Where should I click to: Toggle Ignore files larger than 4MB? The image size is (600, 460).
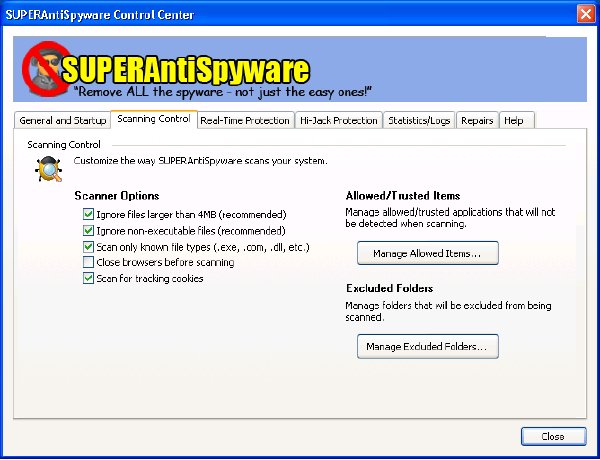coord(88,214)
